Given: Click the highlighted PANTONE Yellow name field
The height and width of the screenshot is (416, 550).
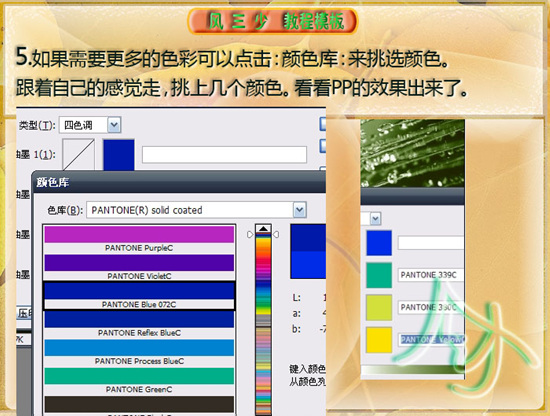Looking at the screenshot, I should [431, 340].
